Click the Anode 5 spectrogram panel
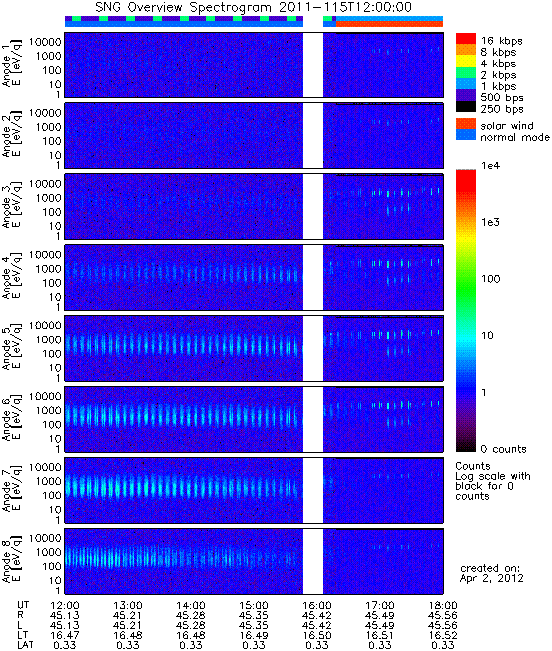Viewport: 552px width, 651px height. [x=254, y=349]
